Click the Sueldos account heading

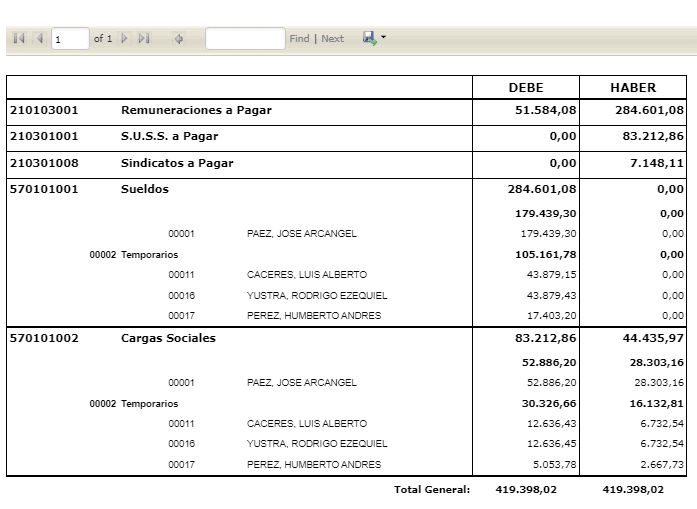tap(145, 189)
